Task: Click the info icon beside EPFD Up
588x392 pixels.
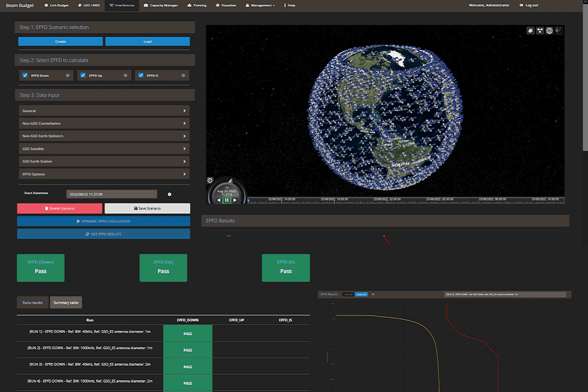Action: point(125,75)
